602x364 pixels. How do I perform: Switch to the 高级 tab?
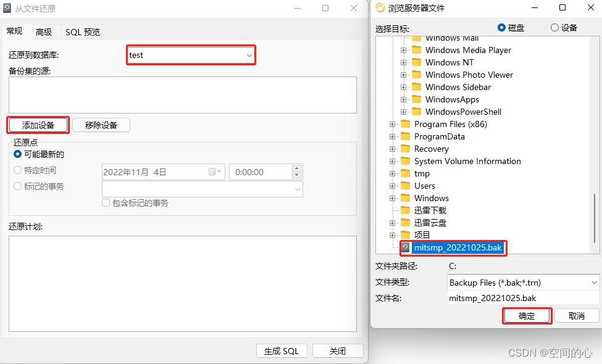[44, 32]
